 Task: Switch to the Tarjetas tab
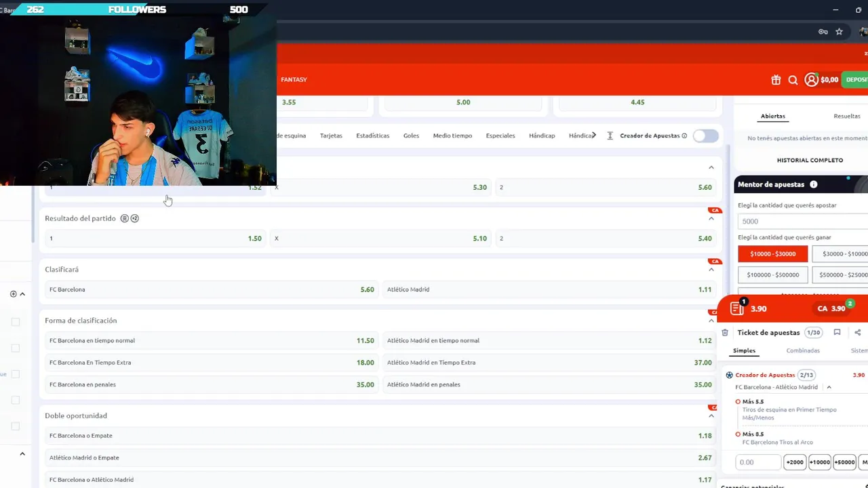point(331,136)
